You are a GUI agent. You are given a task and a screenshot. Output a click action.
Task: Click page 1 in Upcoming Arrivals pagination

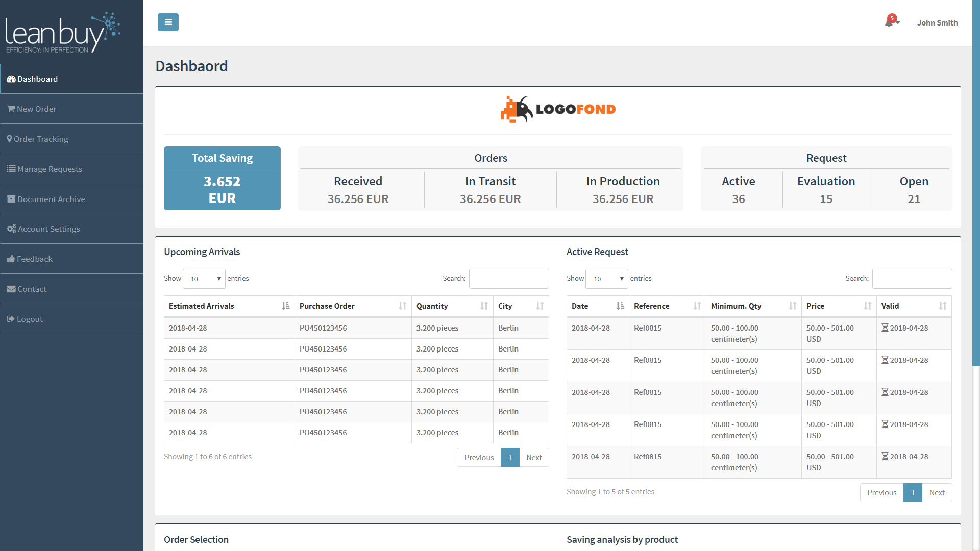510,457
